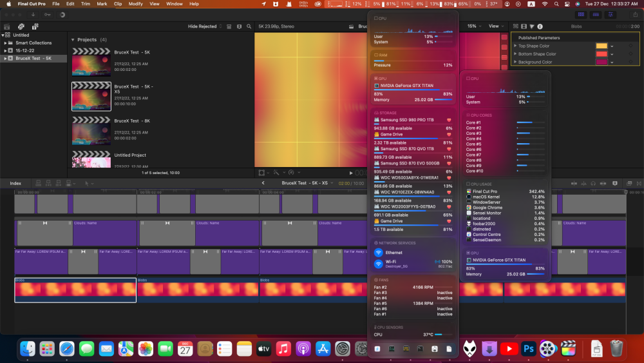The height and width of the screenshot is (363, 644).
Task: Click the Top Shape Color orange swatch
Action: click(601, 46)
